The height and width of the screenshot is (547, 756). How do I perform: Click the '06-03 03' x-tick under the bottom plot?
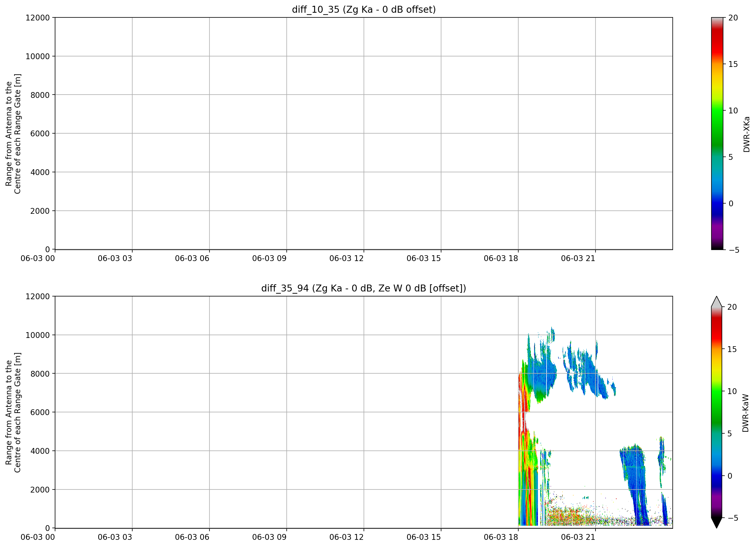point(115,537)
